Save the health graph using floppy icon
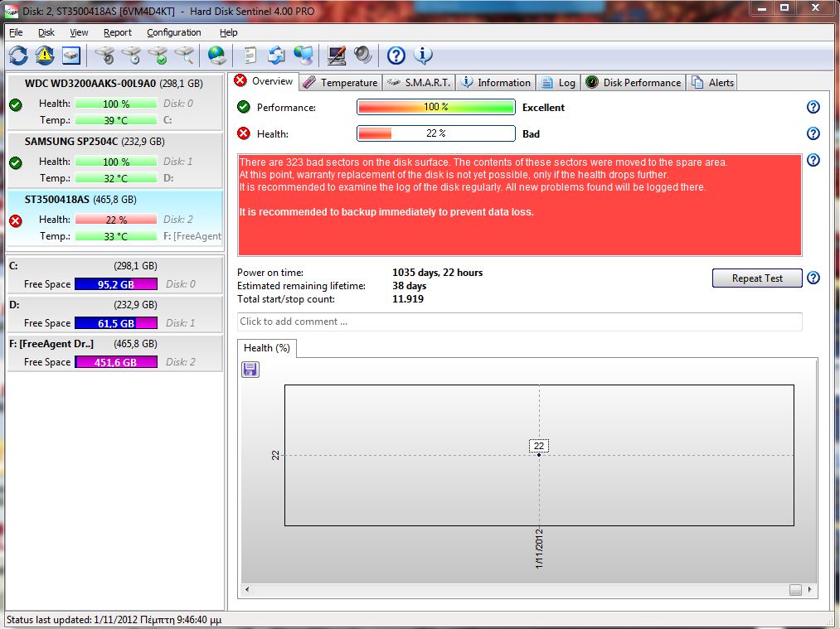 click(250, 370)
